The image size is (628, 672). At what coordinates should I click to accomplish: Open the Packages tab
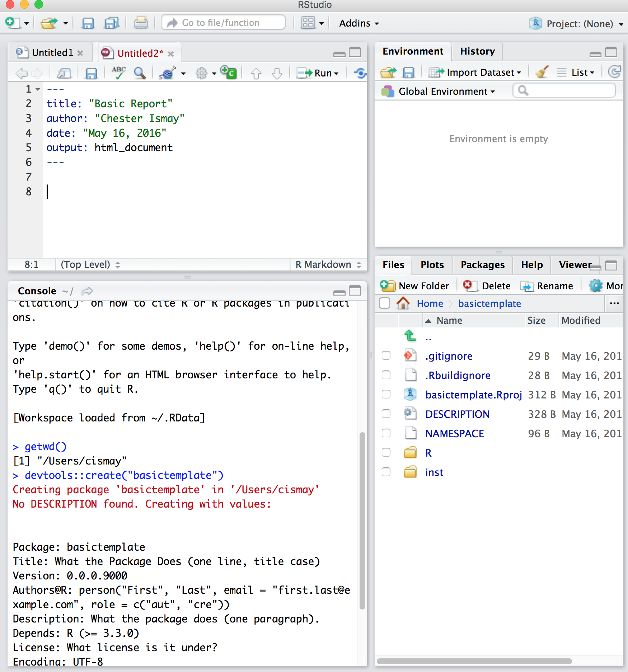482,265
